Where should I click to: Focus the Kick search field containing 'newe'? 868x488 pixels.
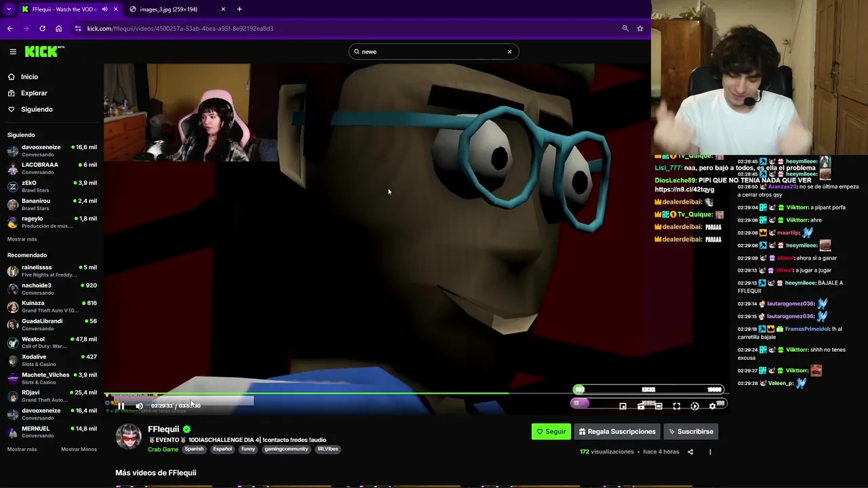(x=433, y=52)
